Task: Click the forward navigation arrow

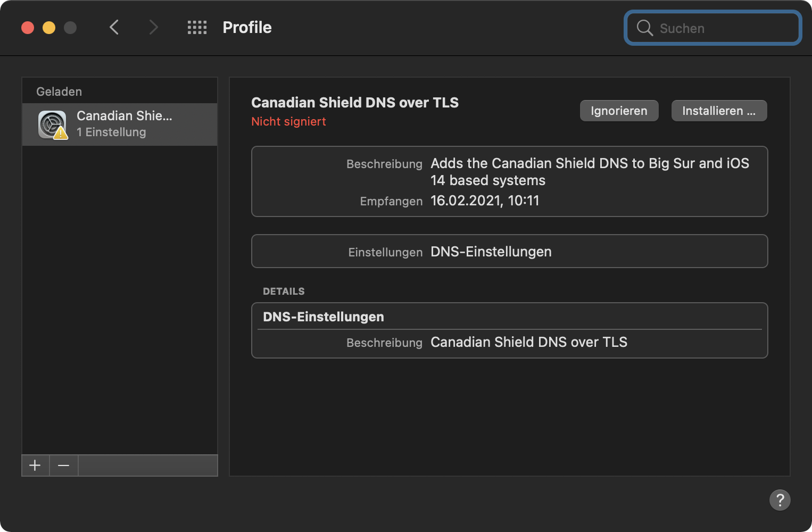Action: tap(153, 27)
